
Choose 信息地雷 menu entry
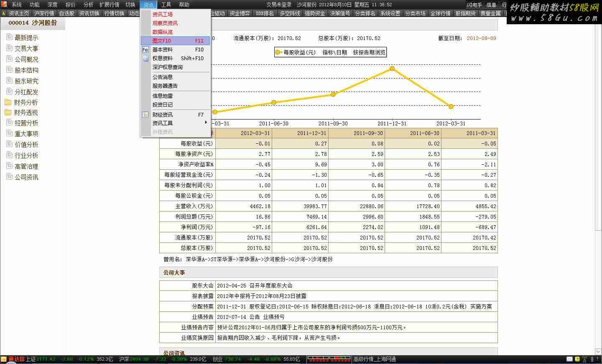(x=175, y=96)
